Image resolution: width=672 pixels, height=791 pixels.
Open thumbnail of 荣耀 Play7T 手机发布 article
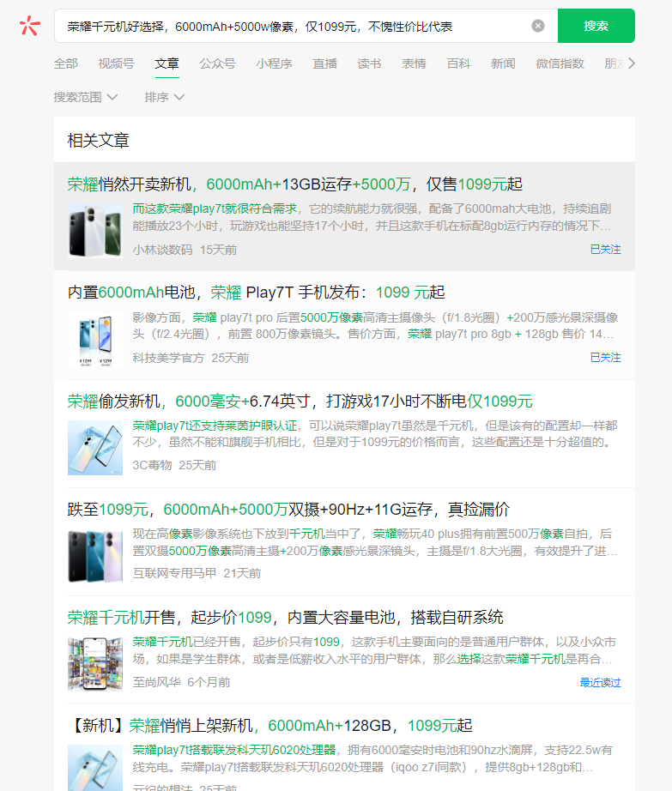pos(95,339)
